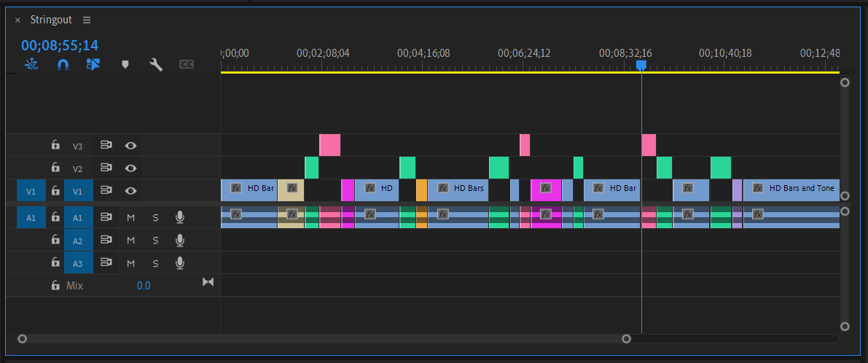Select the tan clip on V1
Screen dimensions: 868x363
pyautogui.click(x=291, y=190)
